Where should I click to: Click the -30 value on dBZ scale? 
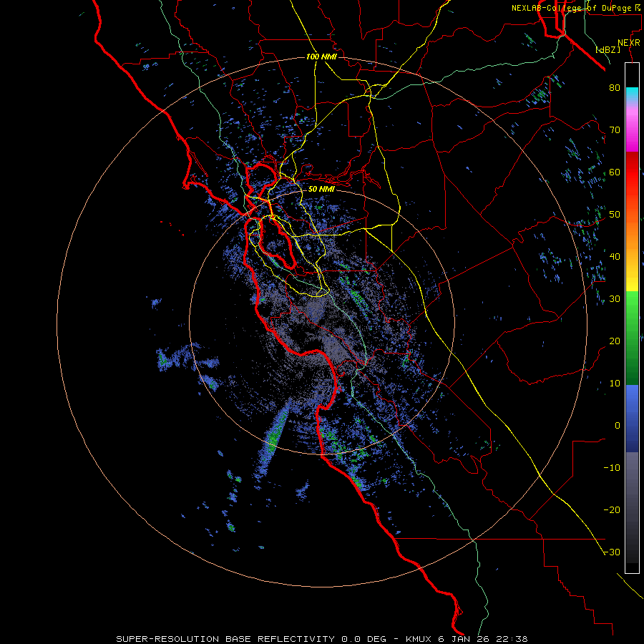[612, 552]
